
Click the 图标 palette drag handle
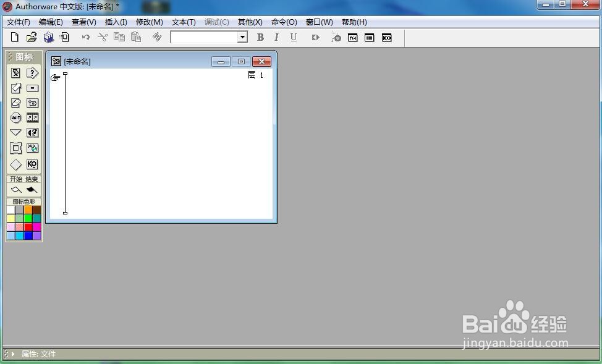click(x=11, y=57)
